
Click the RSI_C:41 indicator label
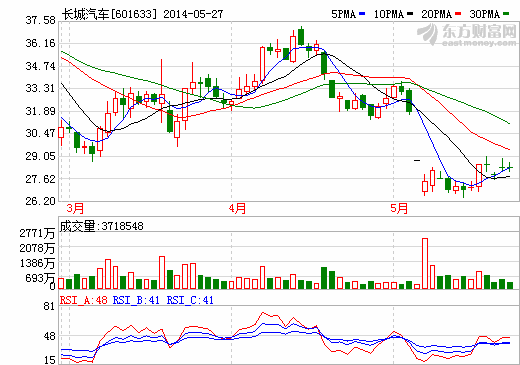pyautogui.click(x=190, y=300)
